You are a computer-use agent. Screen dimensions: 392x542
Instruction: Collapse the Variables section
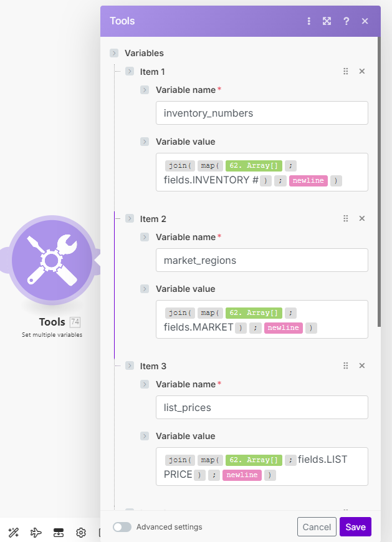114,53
